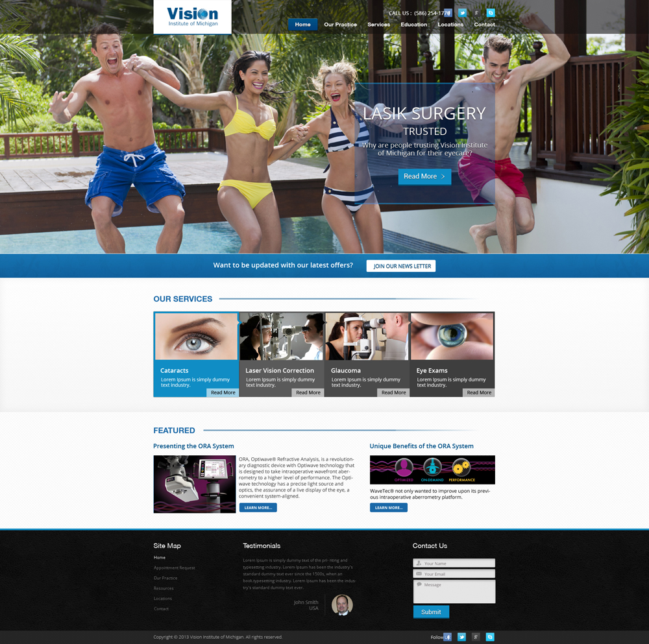Click the ORA benefits banner image

[432, 470]
